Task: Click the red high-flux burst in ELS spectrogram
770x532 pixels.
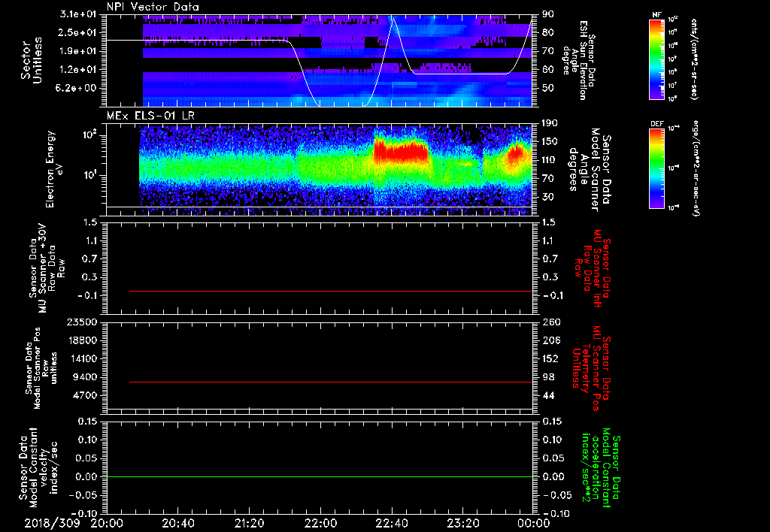Action: (x=400, y=151)
